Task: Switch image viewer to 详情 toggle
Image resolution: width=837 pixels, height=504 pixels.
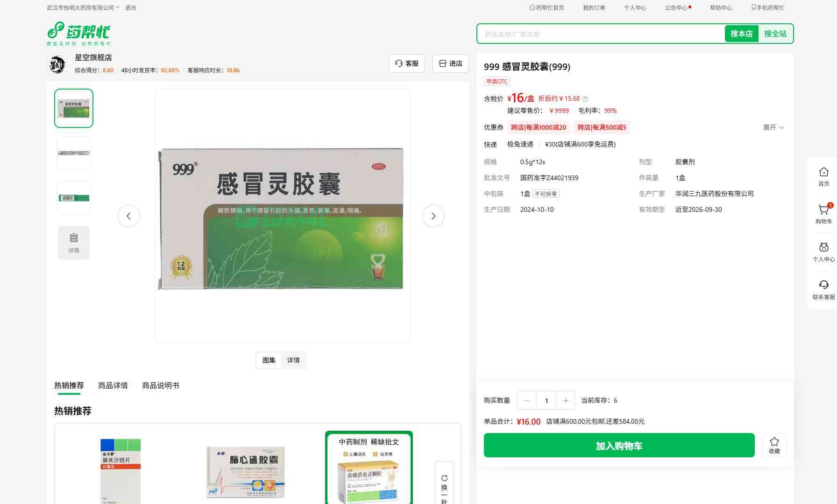Action: pyautogui.click(x=293, y=360)
